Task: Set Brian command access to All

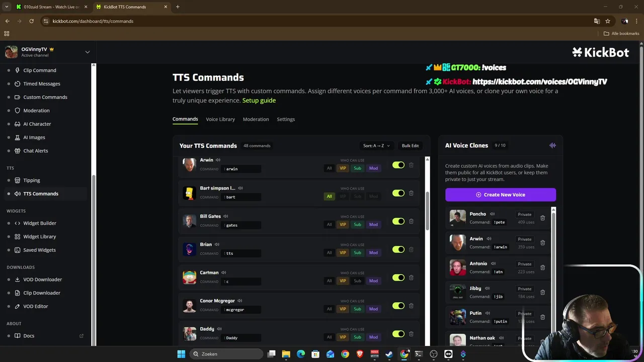Action: [330, 253]
